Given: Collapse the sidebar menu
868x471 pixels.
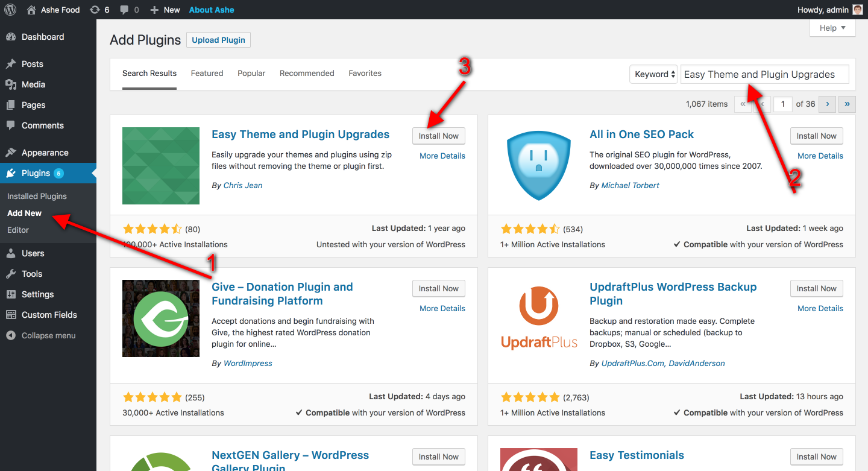Looking at the screenshot, I should 48,335.
